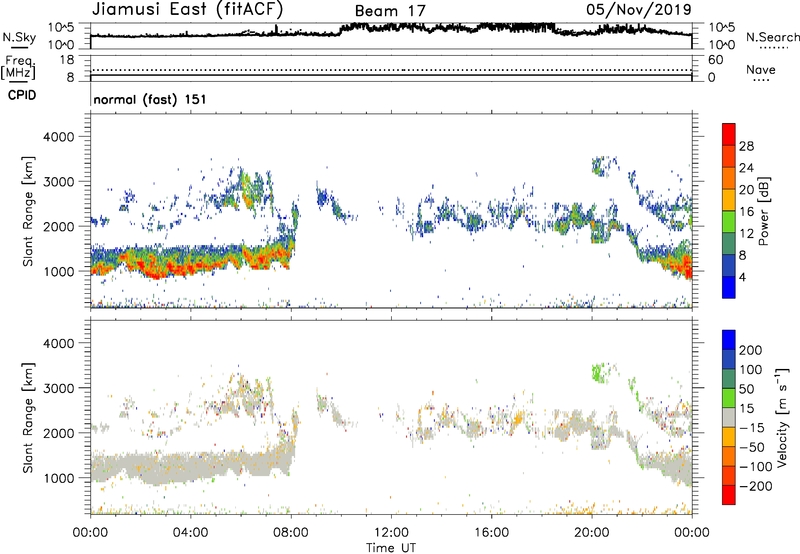
Task: Click the '4000' tick of the power panel
Action: [x=59, y=137]
